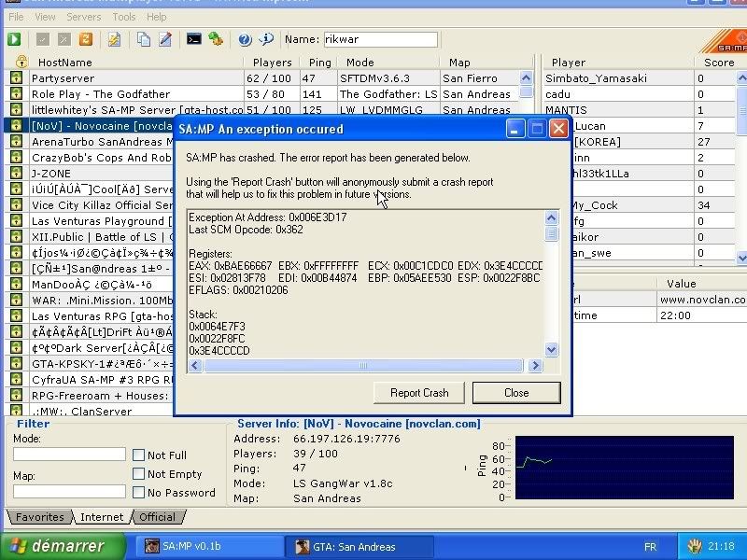Select the Partyserver host name
This screenshot has width=747, height=560.
63,78
